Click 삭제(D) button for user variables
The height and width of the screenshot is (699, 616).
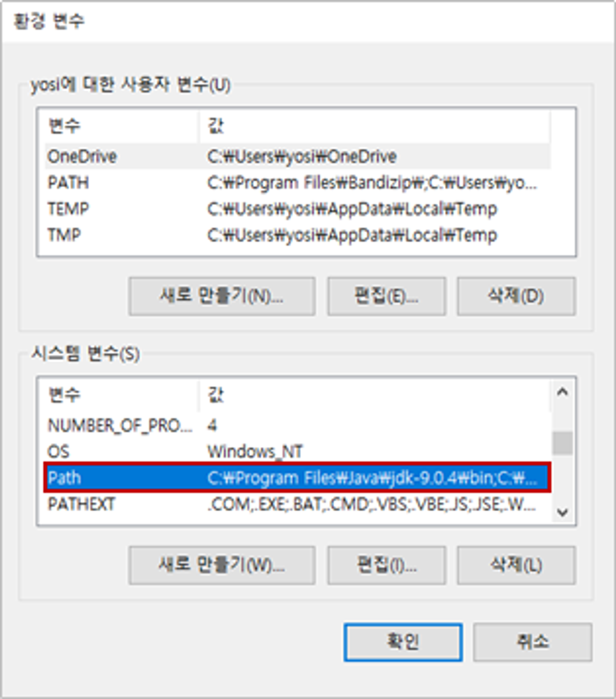click(516, 296)
